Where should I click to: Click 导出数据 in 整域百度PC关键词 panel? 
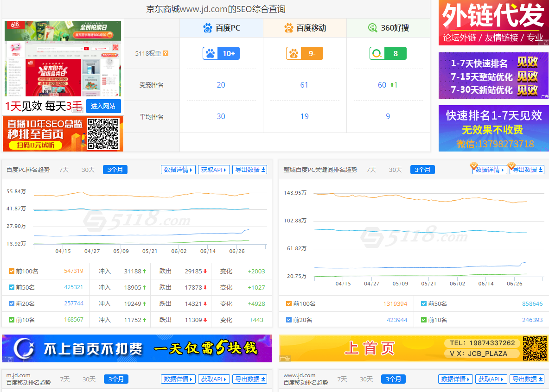click(527, 170)
